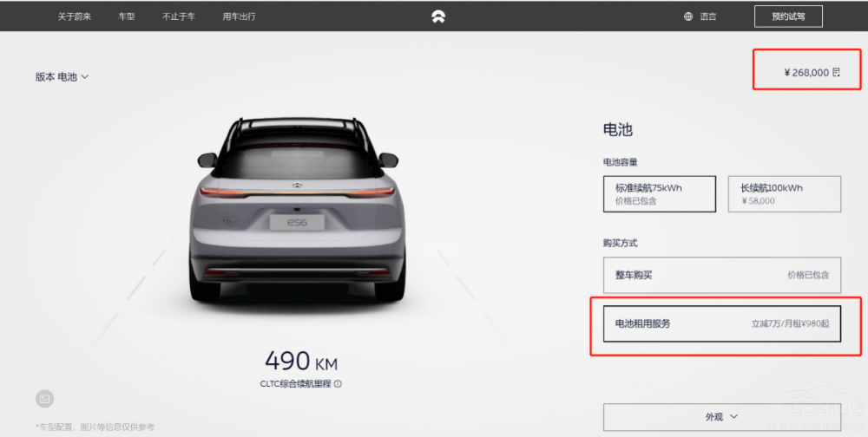Choose 整车购买 purchase method

tap(722, 275)
